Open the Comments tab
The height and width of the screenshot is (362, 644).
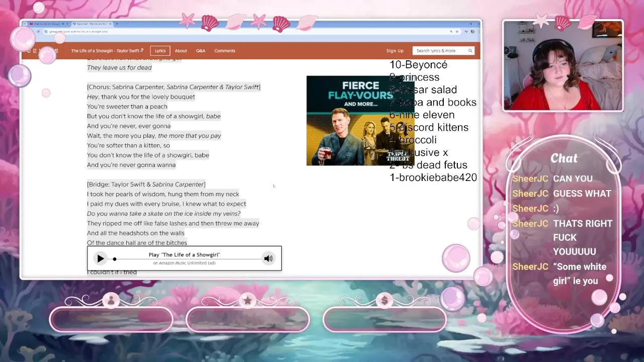(225, 51)
